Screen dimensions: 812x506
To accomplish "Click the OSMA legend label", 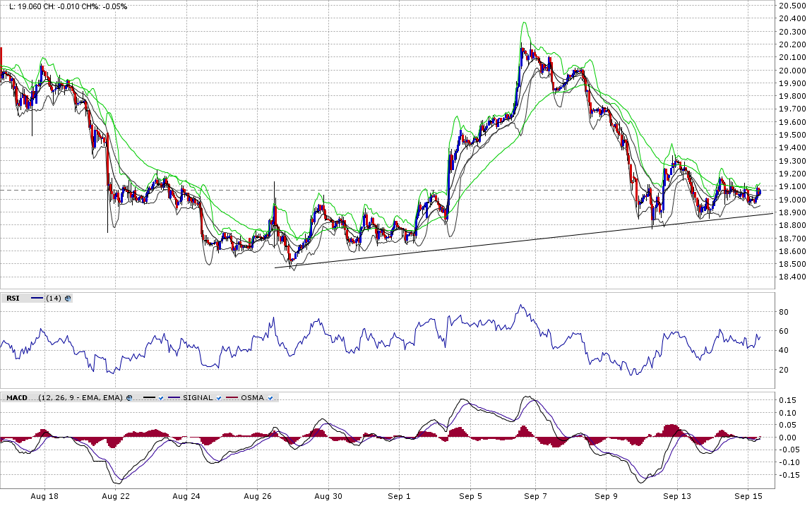I will point(253,398).
